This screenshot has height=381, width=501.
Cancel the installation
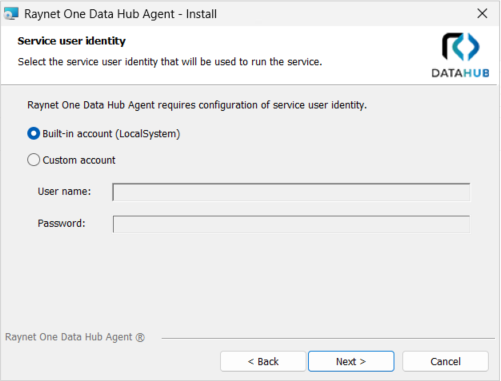(445, 361)
